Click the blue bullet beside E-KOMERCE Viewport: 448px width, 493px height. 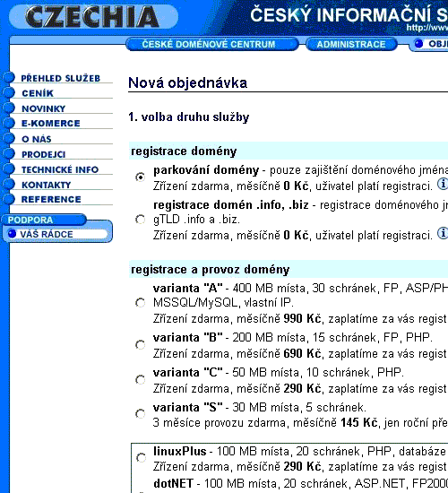tap(9, 123)
